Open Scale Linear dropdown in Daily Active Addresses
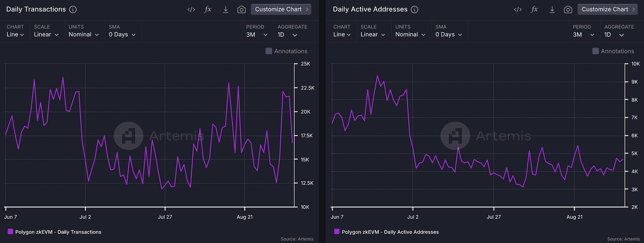The height and width of the screenshot is (243, 644). [x=373, y=34]
